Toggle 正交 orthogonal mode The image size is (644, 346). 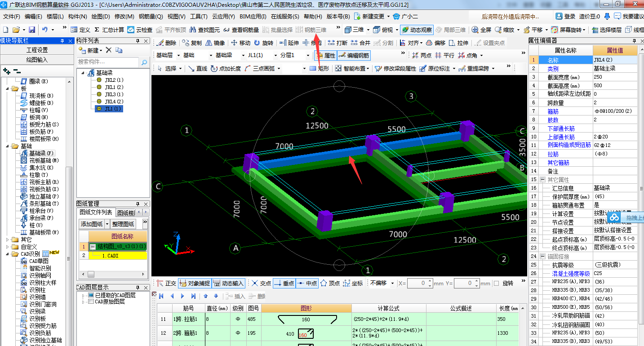(166, 283)
